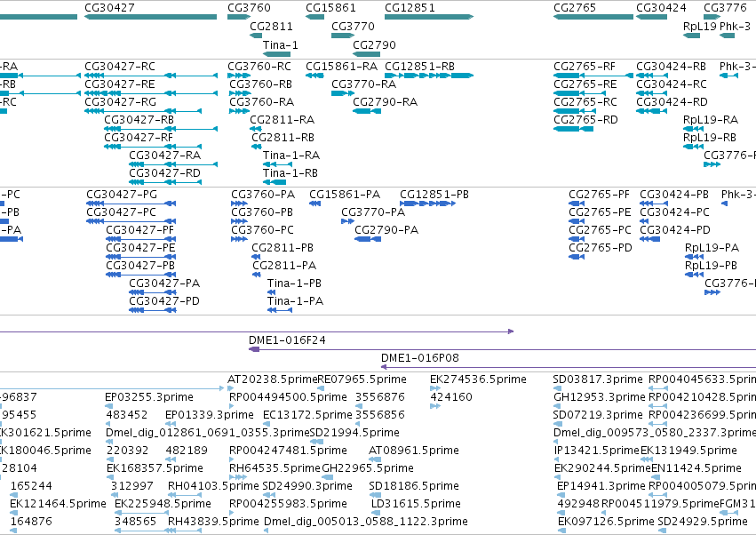
Task: Click transcript CG30427-RG
Action: click(120, 102)
